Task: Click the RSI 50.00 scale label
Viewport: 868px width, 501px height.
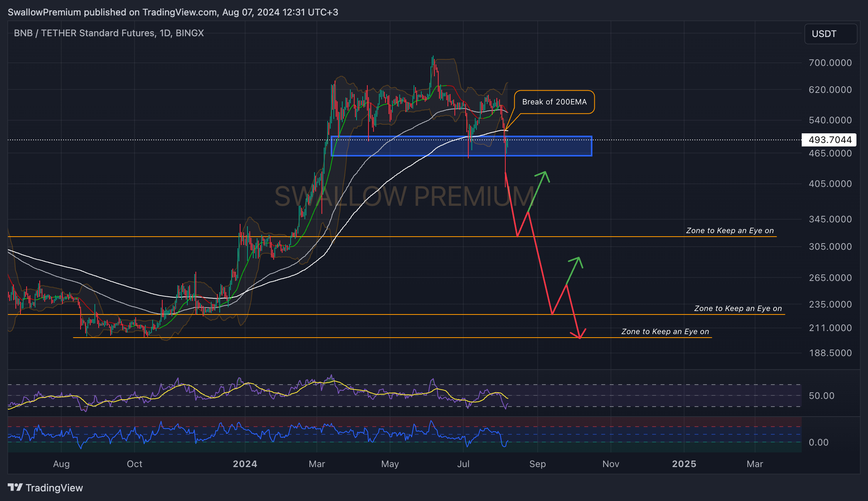Action: pyautogui.click(x=821, y=395)
